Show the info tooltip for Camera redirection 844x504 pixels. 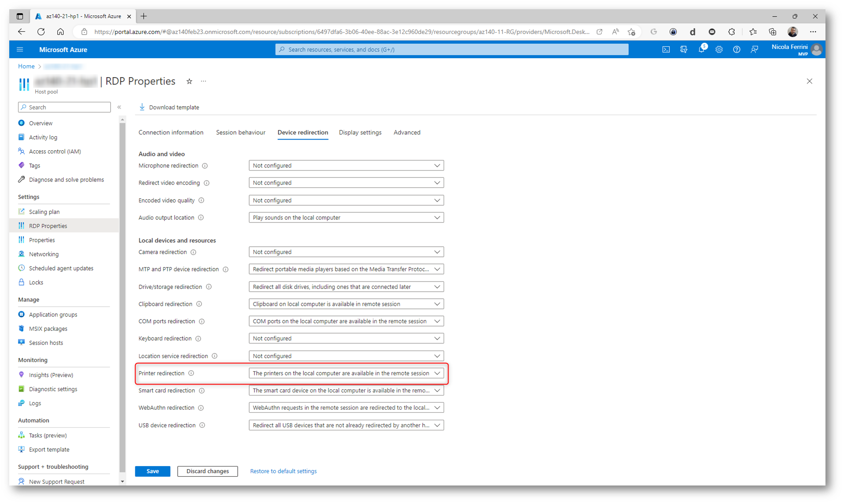click(193, 252)
